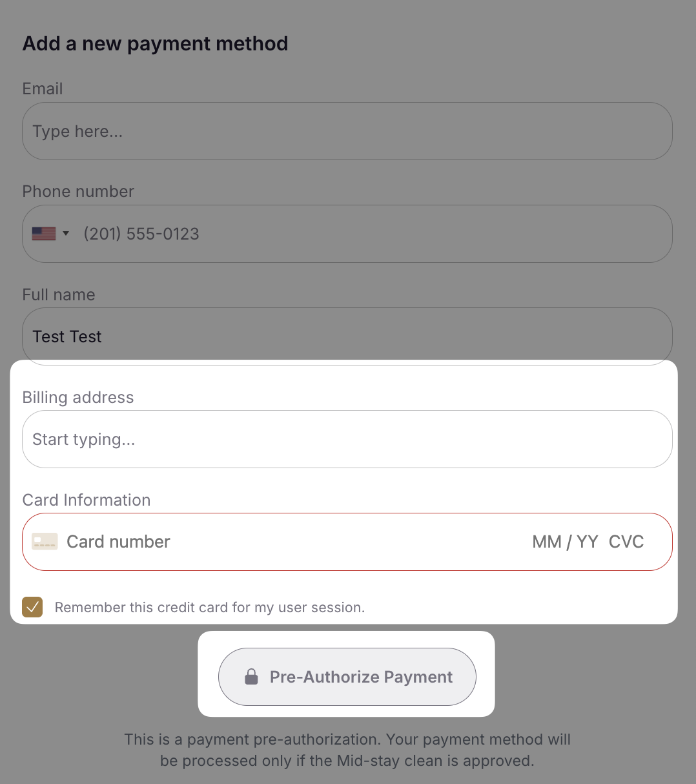Image resolution: width=696 pixels, height=784 pixels.
Task: Click inside the CVC entry area
Action: 626,541
